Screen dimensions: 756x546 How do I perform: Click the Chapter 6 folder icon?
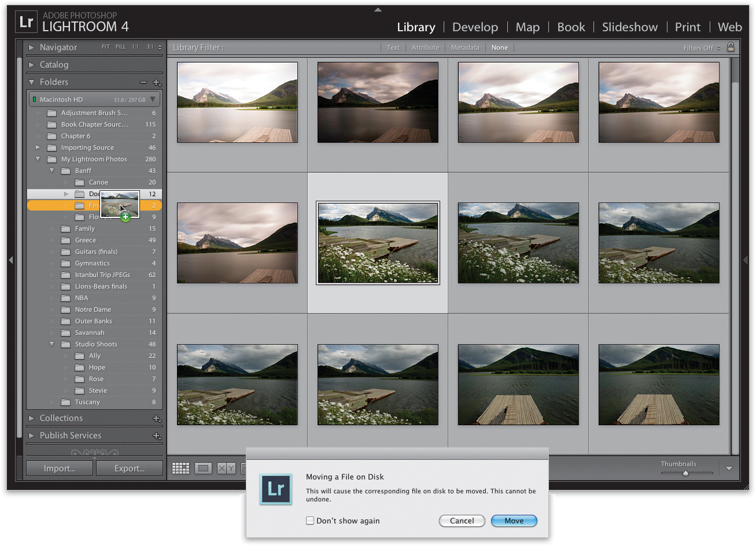pyautogui.click(x=52, y=136)
